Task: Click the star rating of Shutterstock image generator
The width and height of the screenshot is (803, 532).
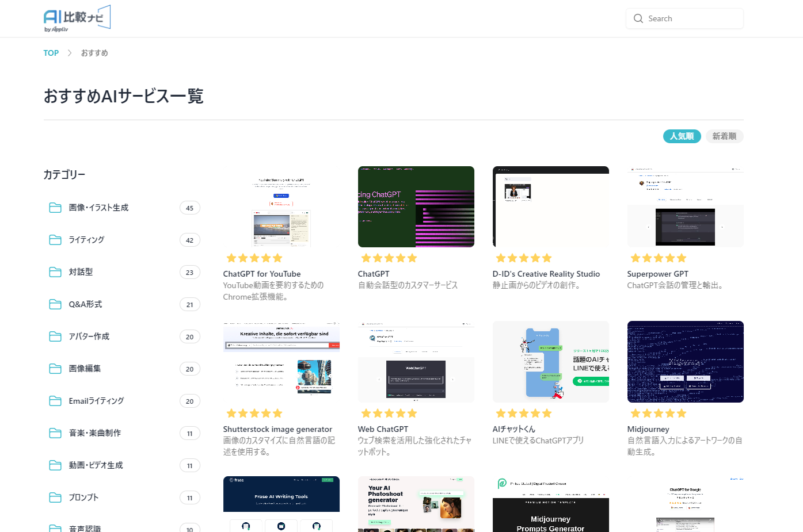Action: point(254,413)
